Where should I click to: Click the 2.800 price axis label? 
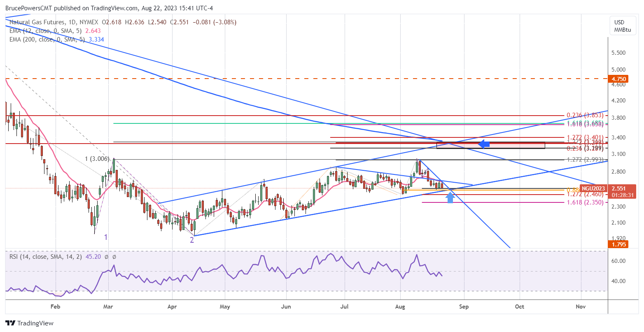pyautogui.click(x=618, y=172)
